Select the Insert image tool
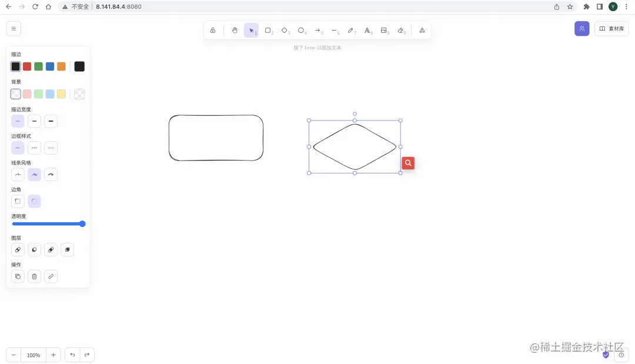Image resolution: width=635 pixels, height=364 pixels. [x=384, y=31]
